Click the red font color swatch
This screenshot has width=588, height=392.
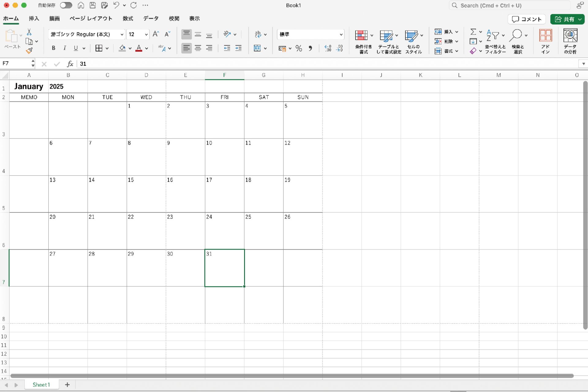139,48
